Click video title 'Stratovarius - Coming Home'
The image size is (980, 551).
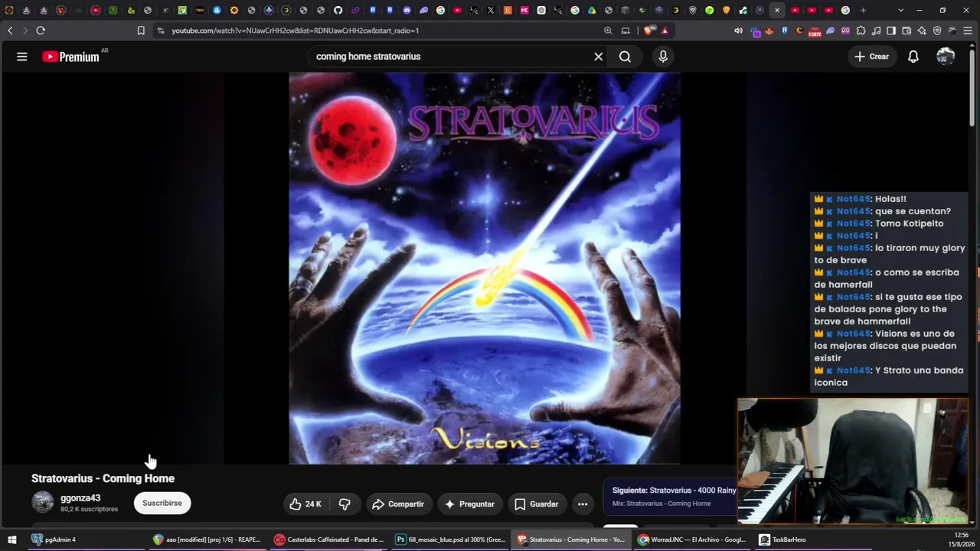[x=103, y=478]
